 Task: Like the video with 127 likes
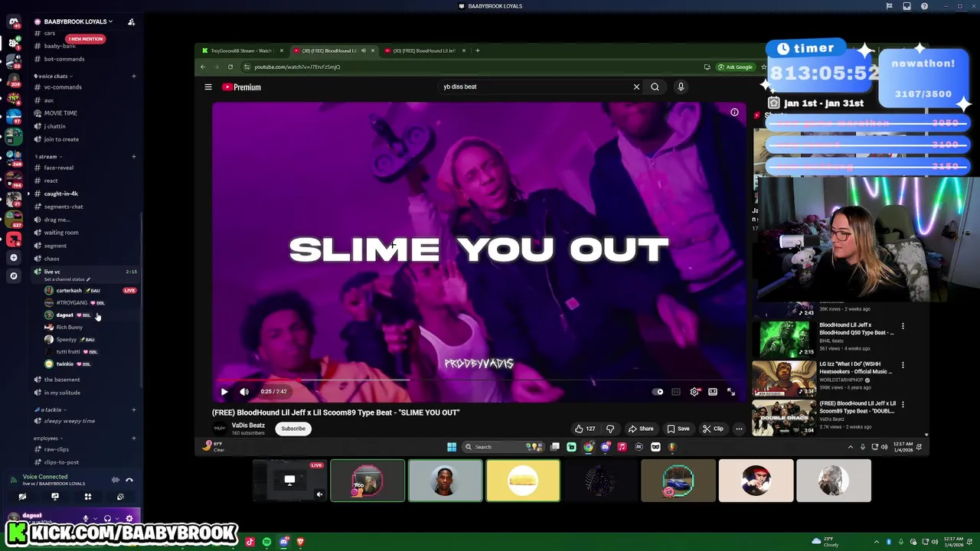tap(585, 429)
